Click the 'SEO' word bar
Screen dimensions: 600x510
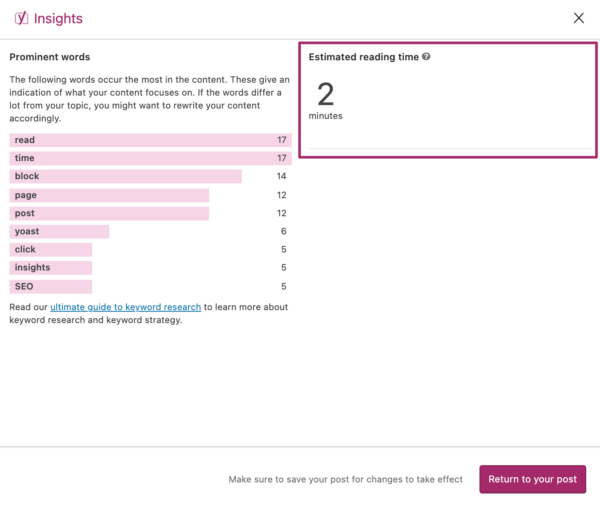click(51, 286)
